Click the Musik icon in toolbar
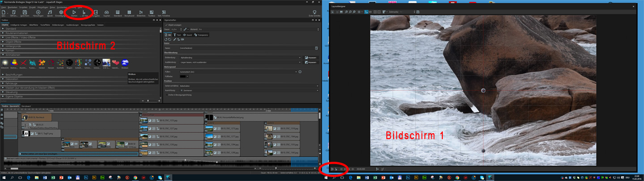This screenshot has height=181, width=644. [x=50, y=13]
